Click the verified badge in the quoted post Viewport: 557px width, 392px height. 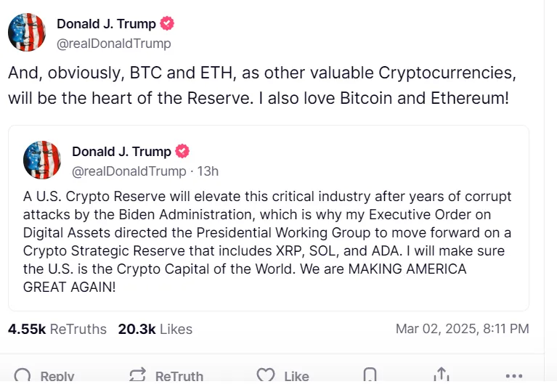[182, 152]
